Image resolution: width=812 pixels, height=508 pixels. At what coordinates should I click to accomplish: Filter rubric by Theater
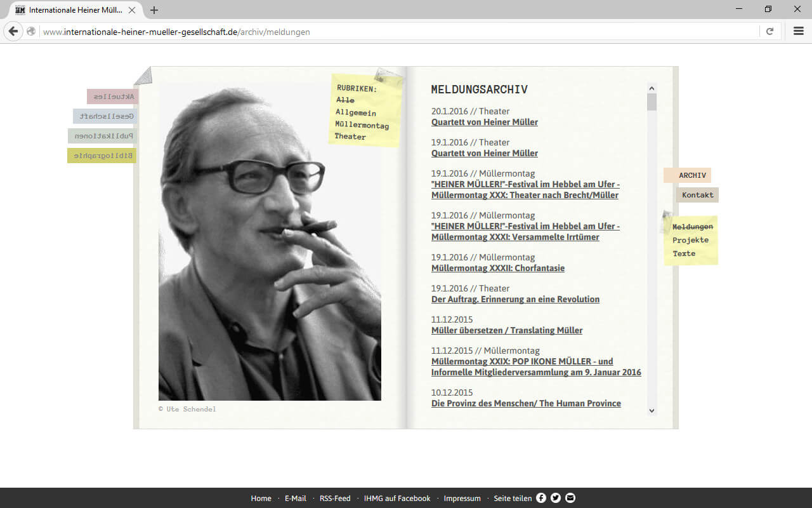coord(350,137)
